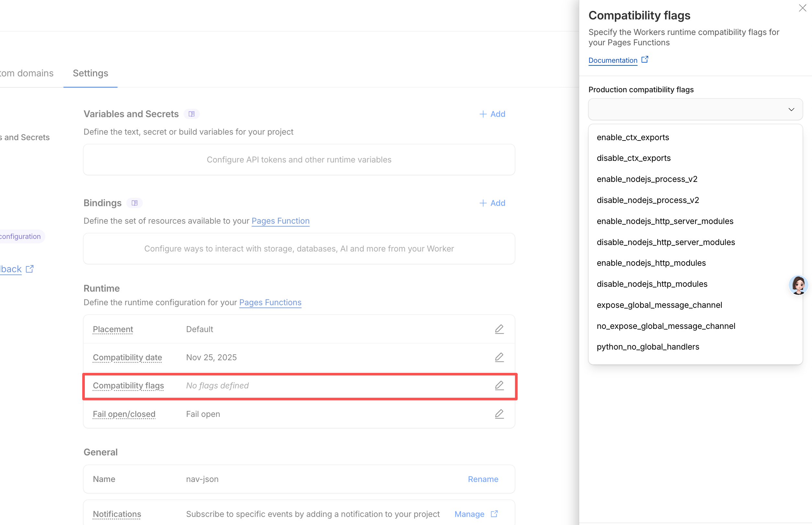Screen dimensions: 812x525
Task: Click the Placement edit pencil icon
Action: [499, 329]
